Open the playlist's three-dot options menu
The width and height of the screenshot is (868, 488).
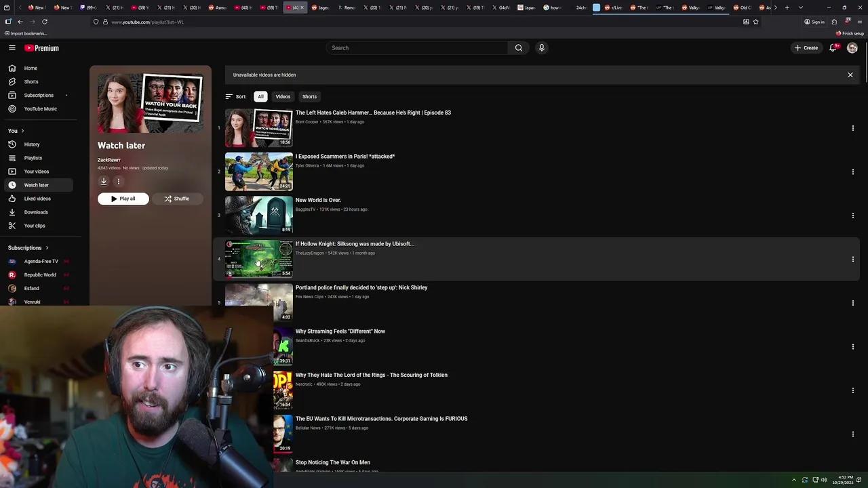[118, 181]
